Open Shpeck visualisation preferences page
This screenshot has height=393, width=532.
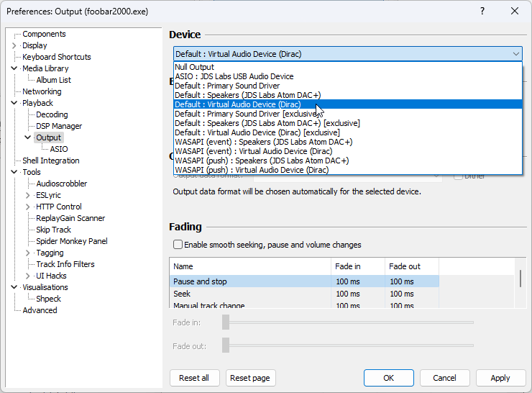(x=48, y=299)
